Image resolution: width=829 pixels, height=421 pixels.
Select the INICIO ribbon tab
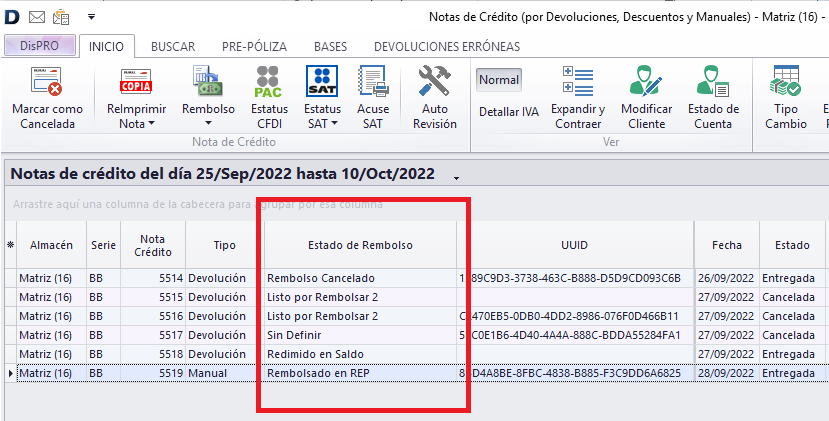(x=106, y=47)
